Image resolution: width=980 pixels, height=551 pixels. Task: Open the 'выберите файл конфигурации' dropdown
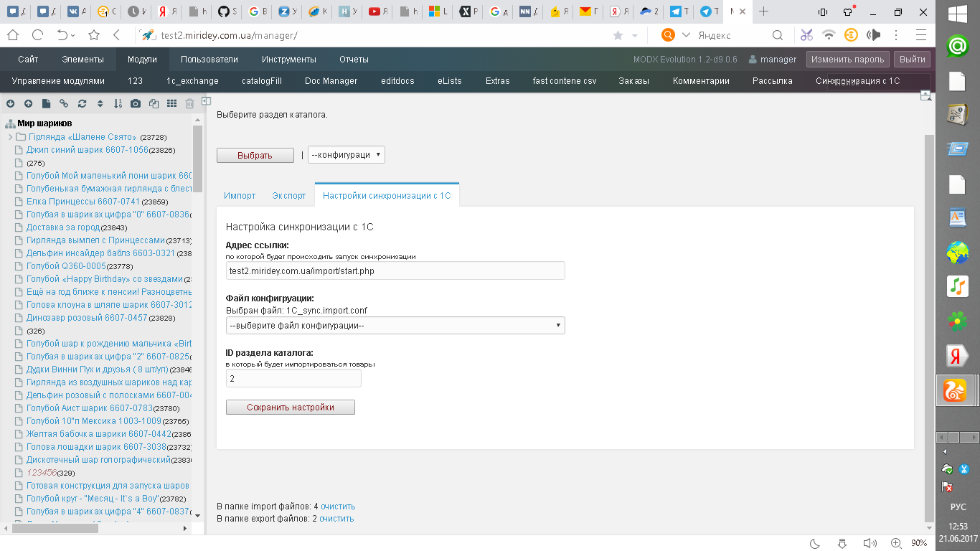click(x=395, y=326)
